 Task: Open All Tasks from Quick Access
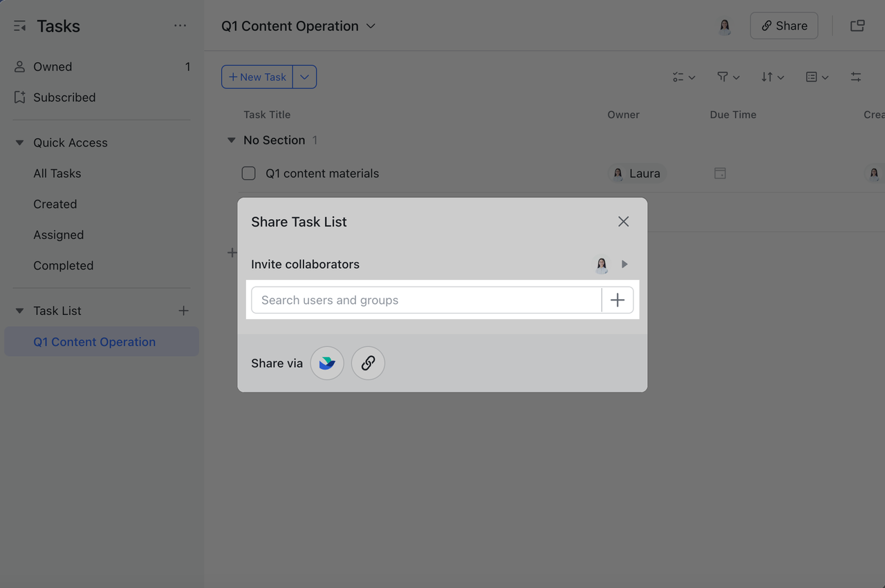click(57, 173)
